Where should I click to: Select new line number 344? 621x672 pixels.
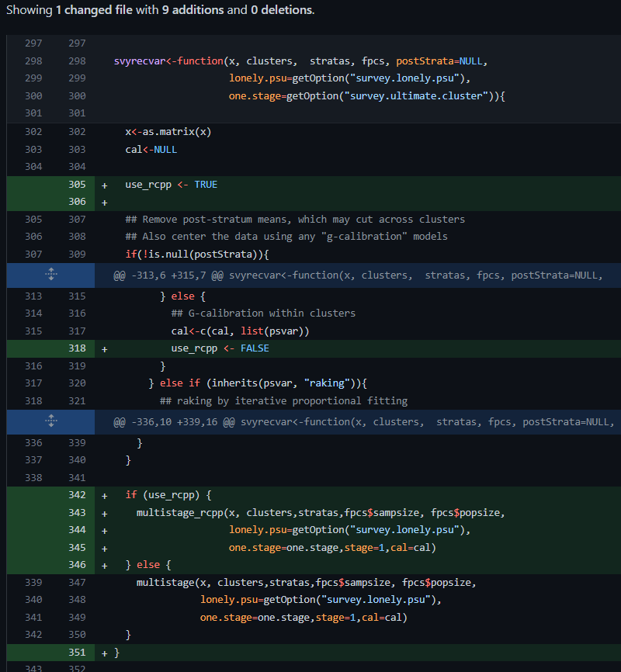point(77,530)
